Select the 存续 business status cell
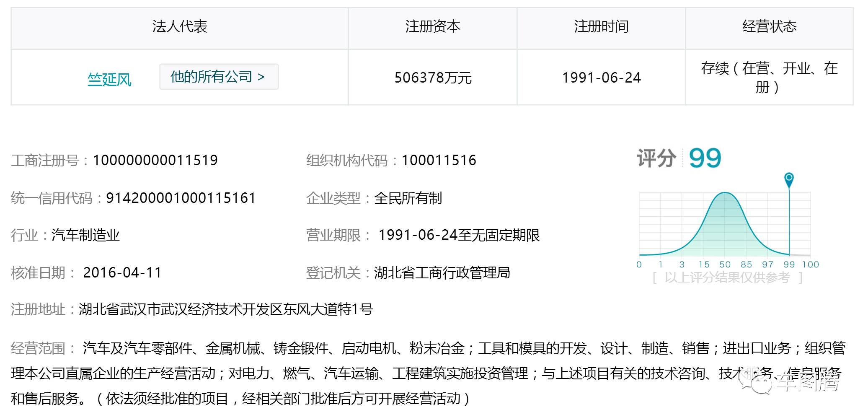 769,78
